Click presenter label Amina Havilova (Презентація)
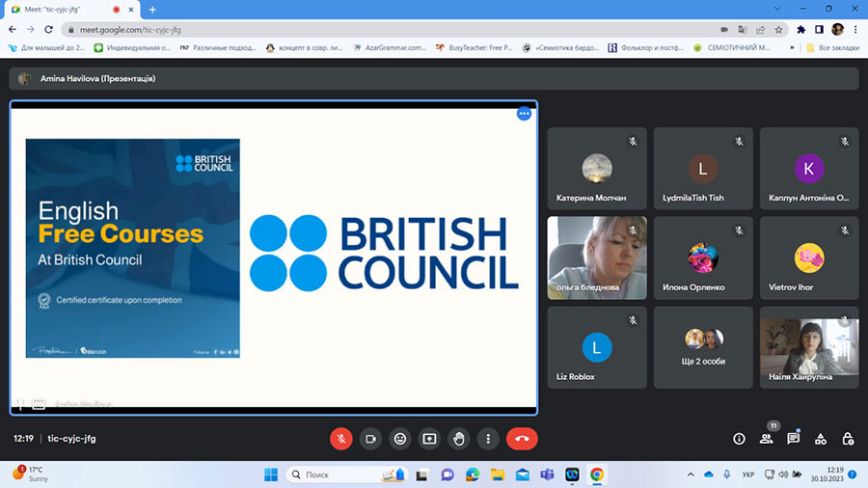 pyautogui.click(x=97, y=78)
